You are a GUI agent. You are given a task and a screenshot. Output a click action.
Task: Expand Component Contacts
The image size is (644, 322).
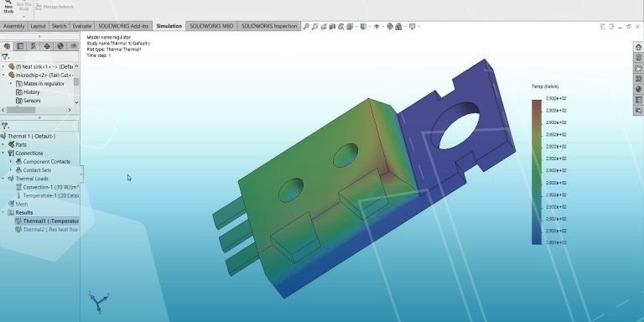(11, 161)
